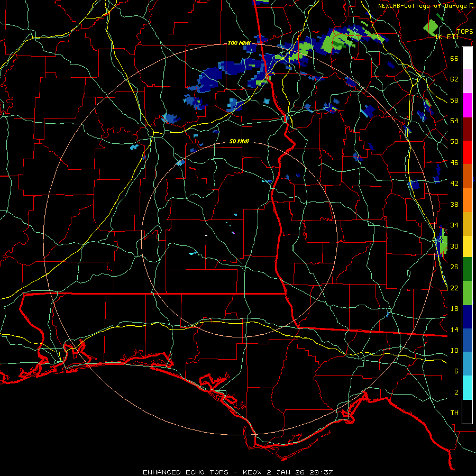Click the "[K FT]" units label
The image size is (476, 476).
tap(447, 36)
